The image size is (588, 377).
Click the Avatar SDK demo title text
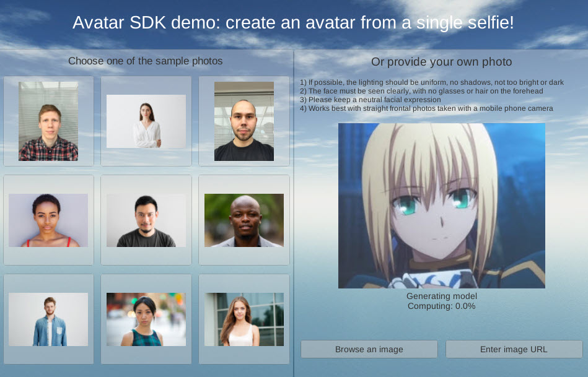click(293, 22)
